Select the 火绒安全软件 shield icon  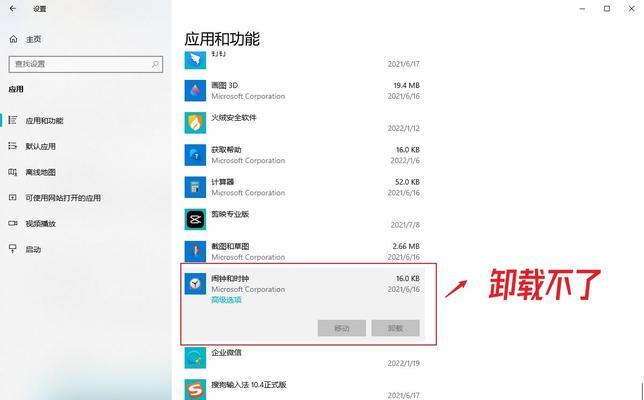pyautogui.click(x=195, y=123)
